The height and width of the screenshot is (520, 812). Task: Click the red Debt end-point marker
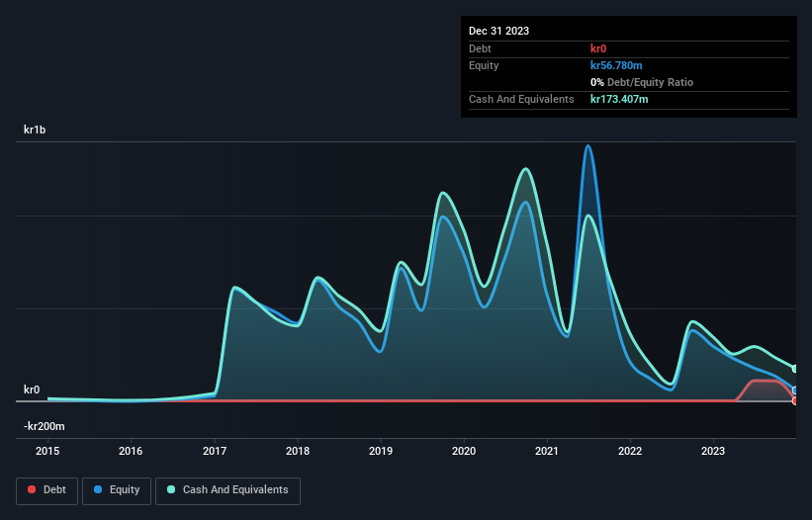pyautogui.click(x=794, y=401)
